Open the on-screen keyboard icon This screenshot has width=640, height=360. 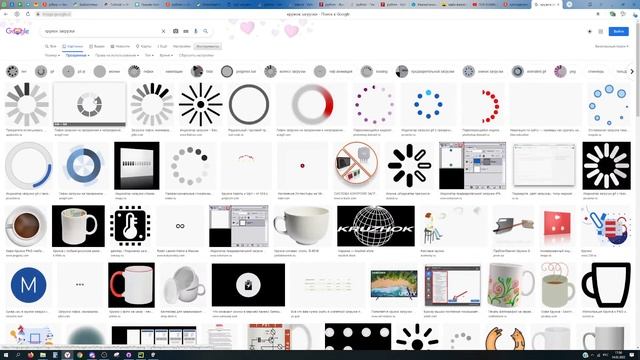[x=186, y=31]
